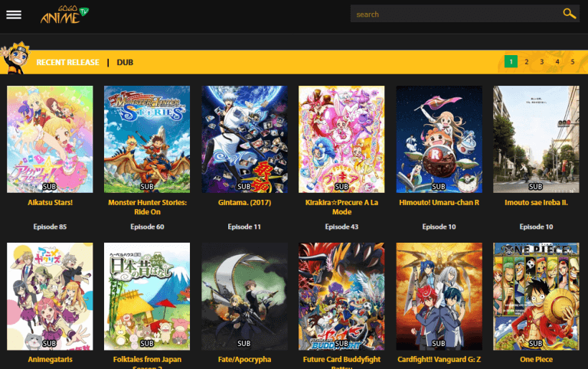The image size is (588, 369).
Task: Click Himouto! Umaru-chan R title link
Action: [439, 203]
